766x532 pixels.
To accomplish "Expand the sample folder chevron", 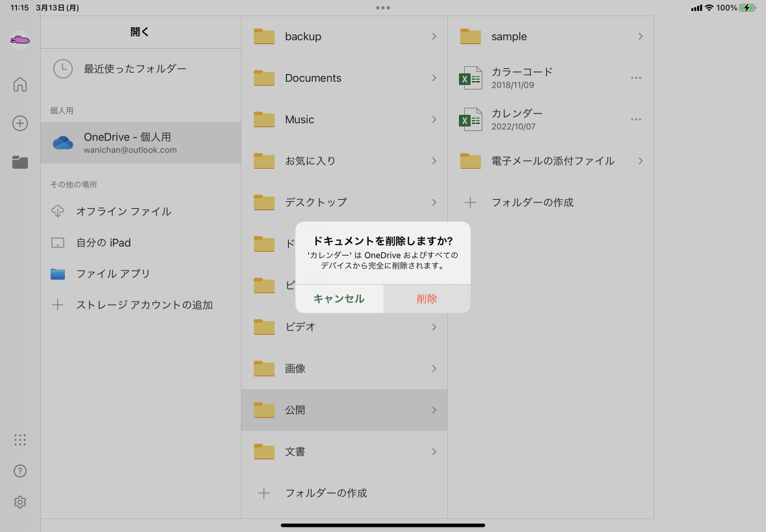I will 640,36.
